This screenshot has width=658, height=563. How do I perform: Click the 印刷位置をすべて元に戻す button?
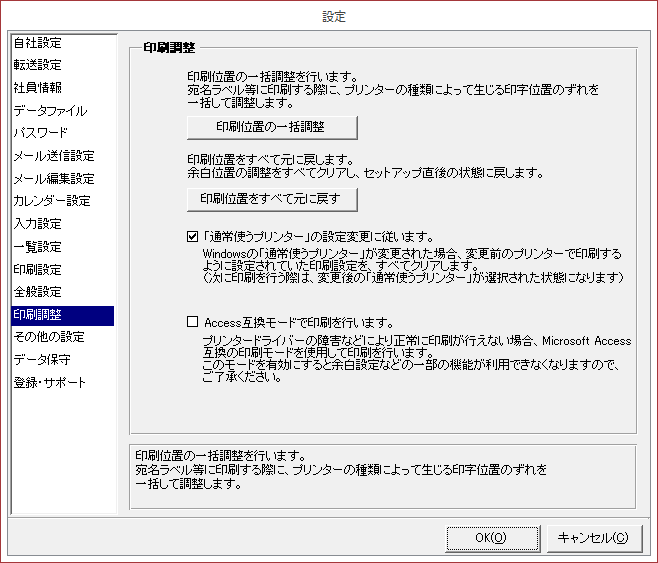272,199
